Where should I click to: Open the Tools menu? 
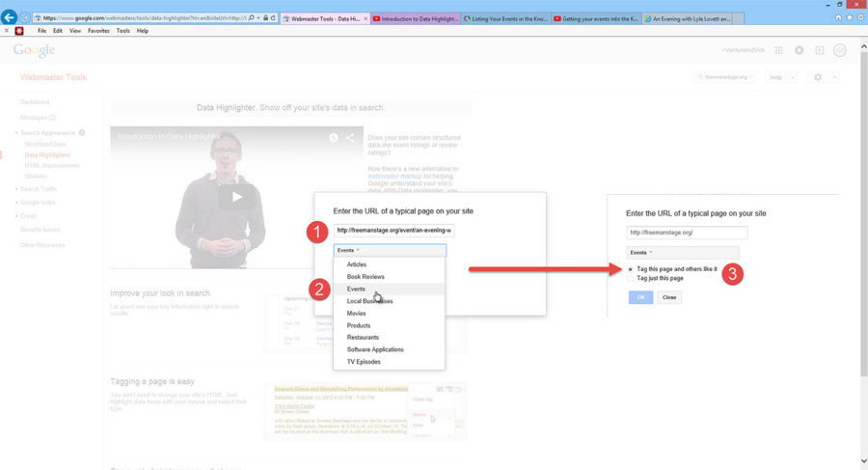click(x=122, y=31)
